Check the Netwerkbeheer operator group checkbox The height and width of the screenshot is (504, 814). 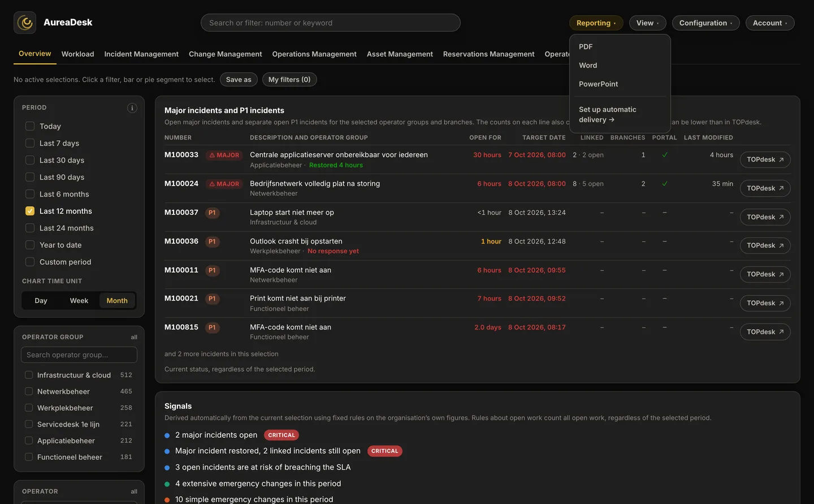point(29,392)
